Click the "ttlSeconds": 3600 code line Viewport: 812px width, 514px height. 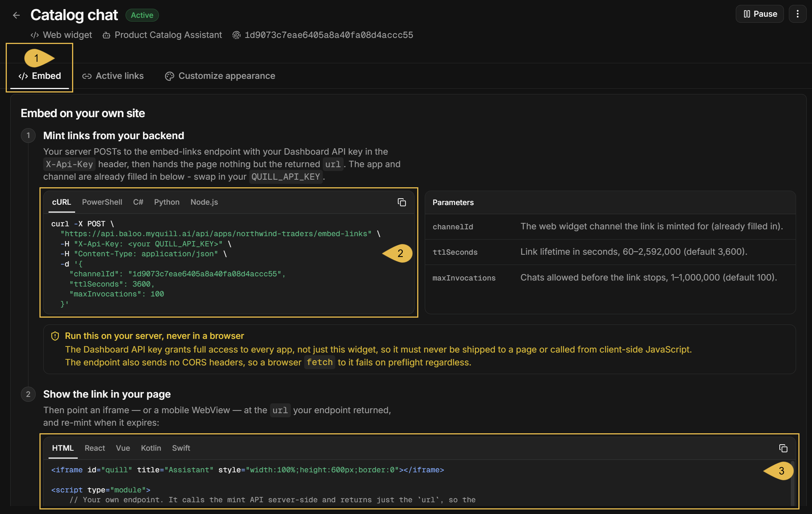(x=112, y=284)
